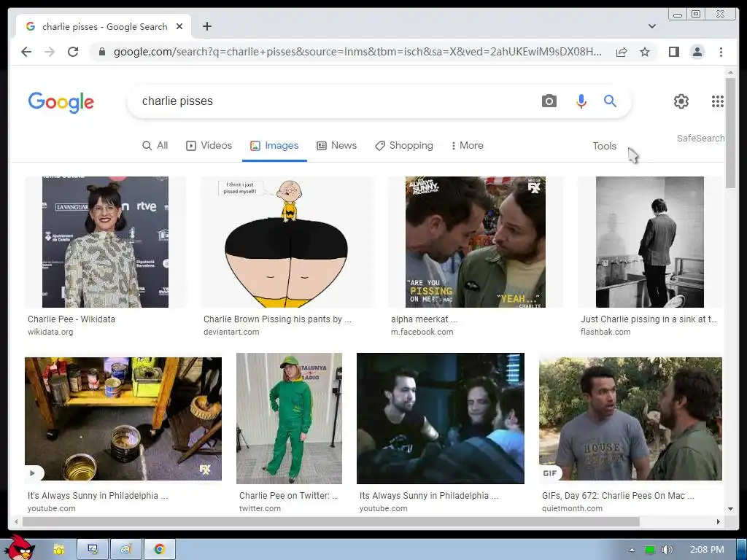This screenshot has height=560, width=747.
Task: Click the wikidata.org source text
Action: (50, 332)
